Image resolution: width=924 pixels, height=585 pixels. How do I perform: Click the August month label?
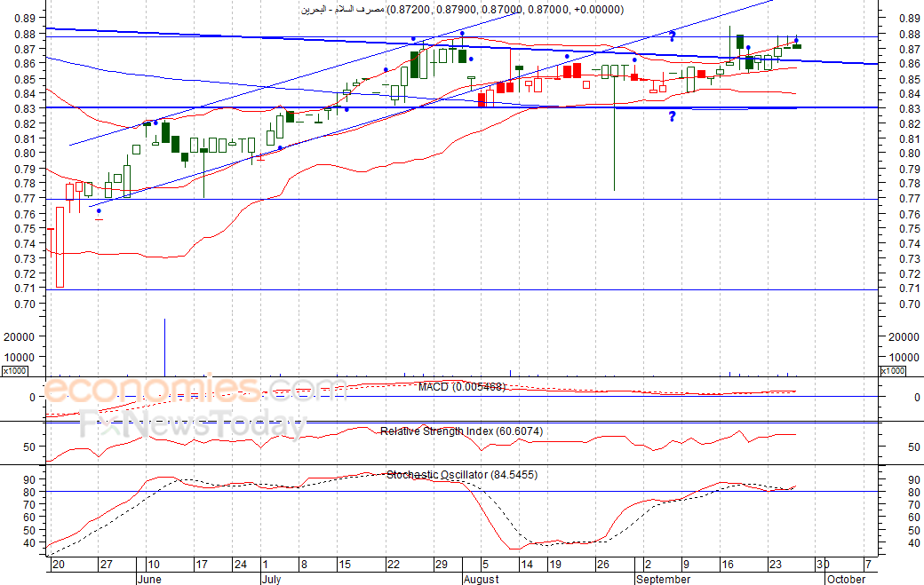tap(481, 579)
